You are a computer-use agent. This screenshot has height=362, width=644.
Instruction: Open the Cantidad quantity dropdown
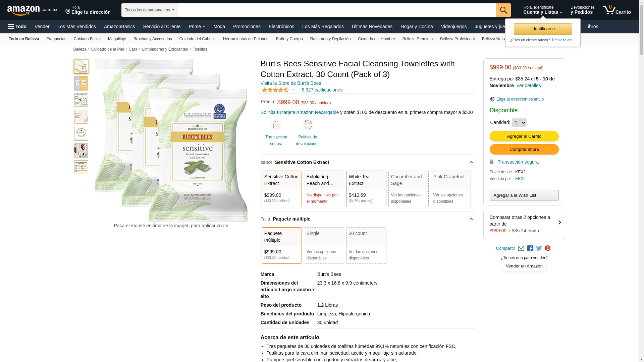click(519, 123)
